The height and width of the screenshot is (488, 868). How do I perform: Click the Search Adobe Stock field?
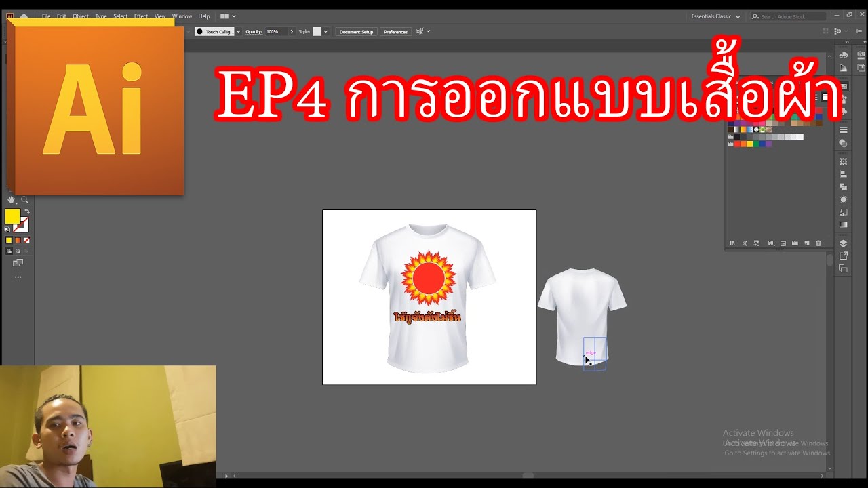point(789,16)
